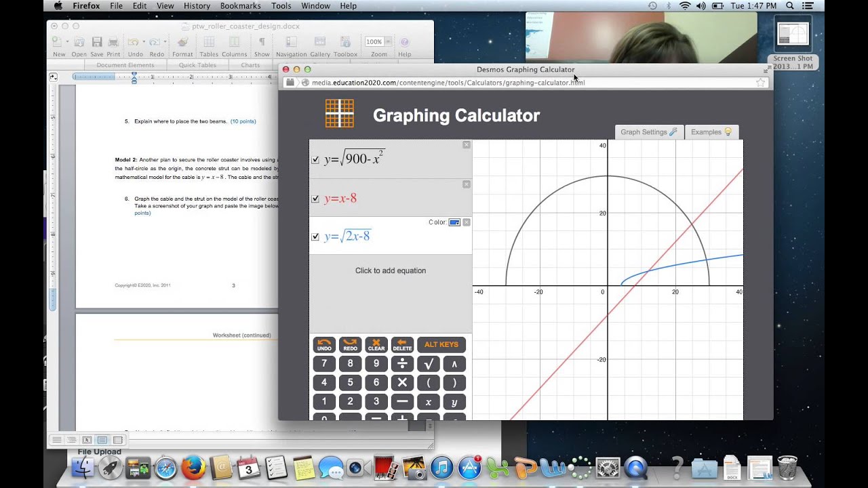The width and height of the screenshot is (868, 488).
Task: Switch to Document Elements ribbon tab
Action: point(125,65)
